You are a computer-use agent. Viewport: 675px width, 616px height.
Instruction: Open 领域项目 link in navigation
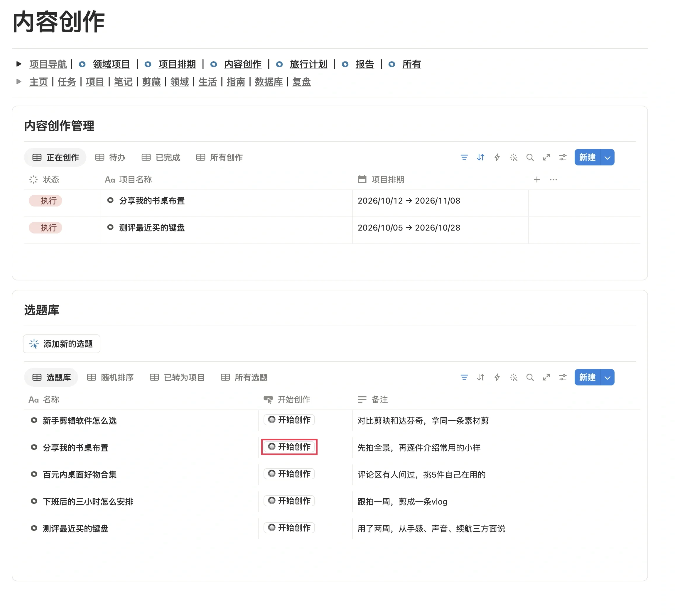tap(111, 64)
